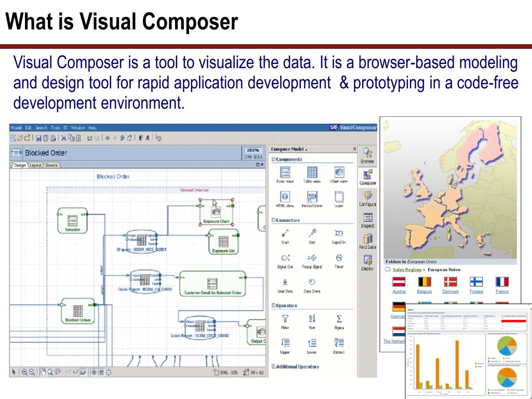This screenshot has height=399, width=532.
Task: Open the Tools menu
Action: (55, 128)
